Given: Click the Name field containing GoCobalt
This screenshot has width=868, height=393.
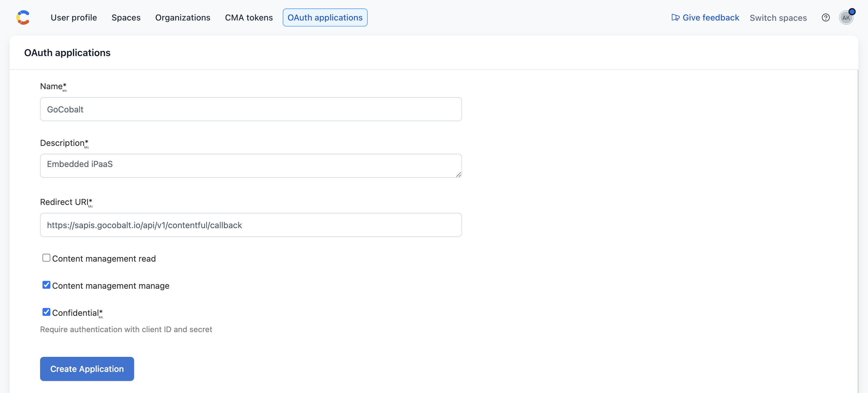Looking at the screenshot, I should (251, 109).
